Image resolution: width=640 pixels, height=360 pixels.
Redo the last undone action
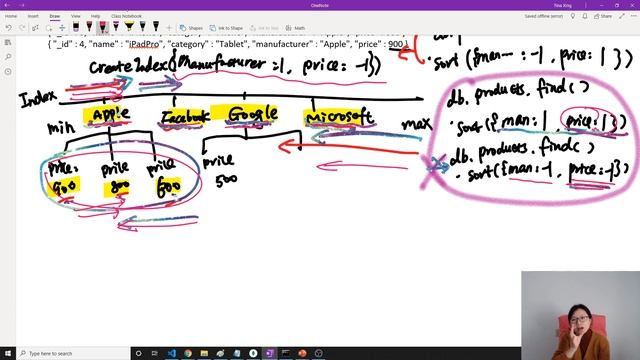[22, 28]
